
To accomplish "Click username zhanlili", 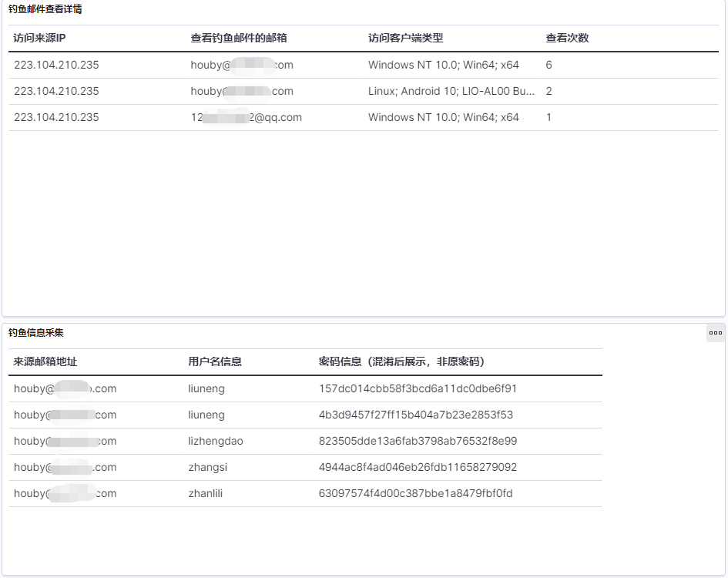I will 205,493.
